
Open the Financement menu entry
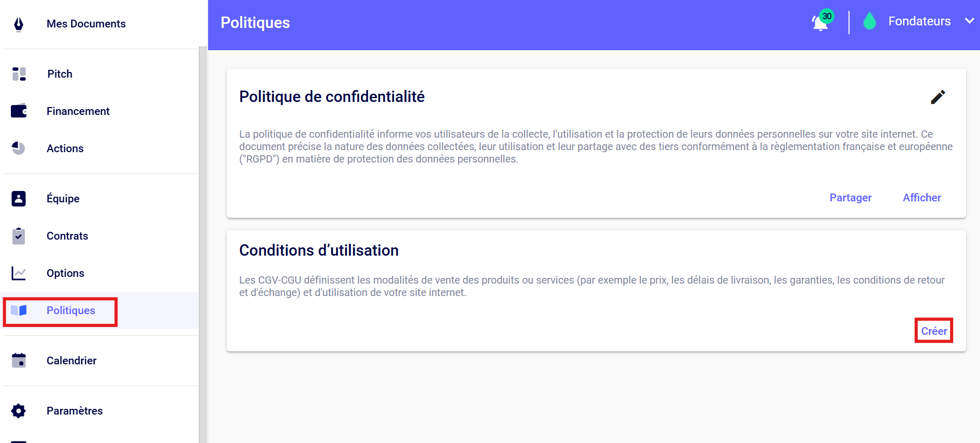click(x=78, y=111)
